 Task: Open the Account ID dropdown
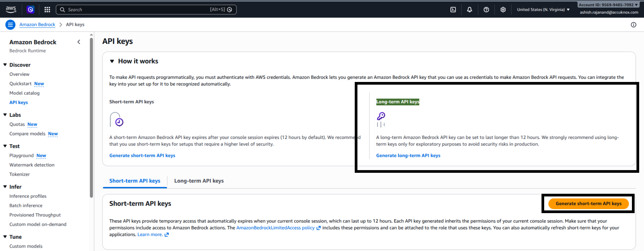(x=608, y=5)
